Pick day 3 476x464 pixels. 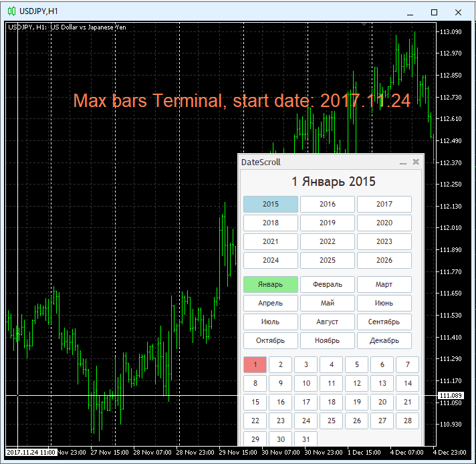pos(306,364)
